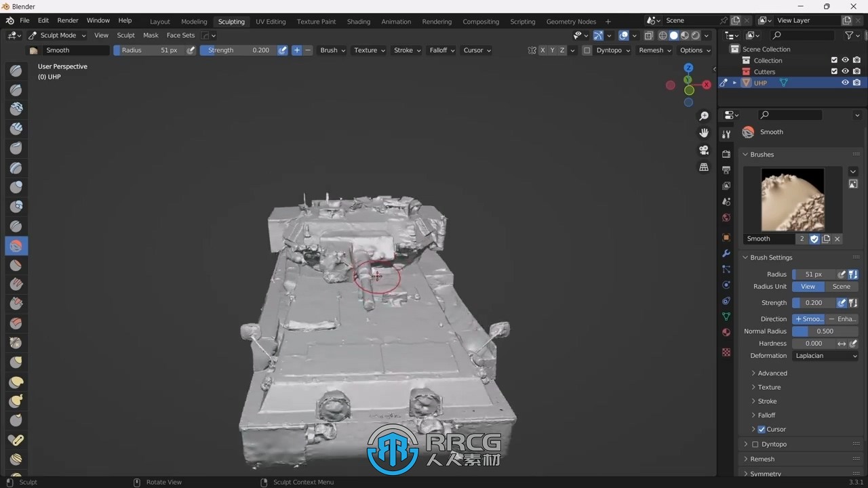Toggle the camera view icon
868x488 pixels.
click(x=704, y=150)
